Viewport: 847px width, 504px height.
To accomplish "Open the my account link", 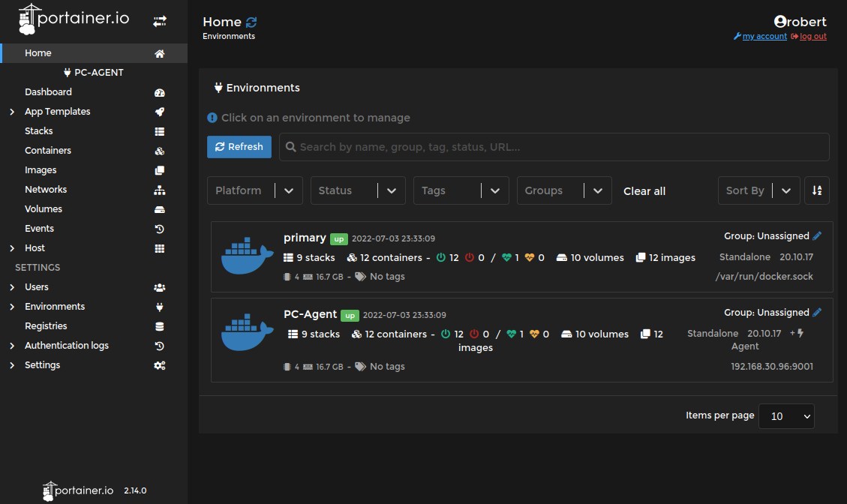I will 764,37.
